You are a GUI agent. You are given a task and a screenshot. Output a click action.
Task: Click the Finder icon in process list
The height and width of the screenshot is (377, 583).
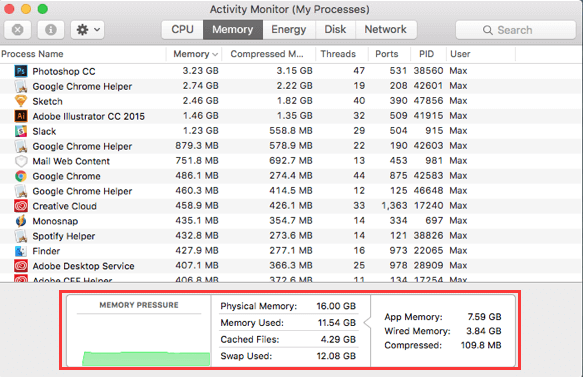pos(21,251)
